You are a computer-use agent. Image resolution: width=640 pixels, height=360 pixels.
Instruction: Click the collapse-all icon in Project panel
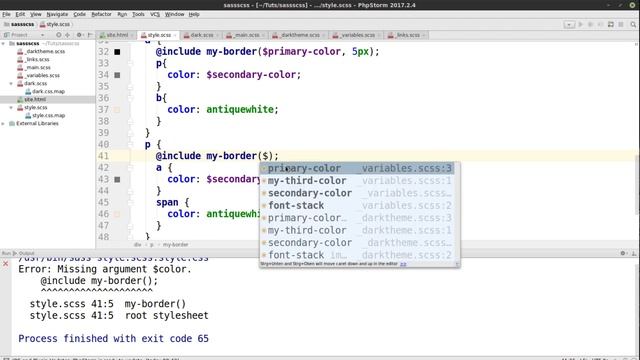coord(68,35)
